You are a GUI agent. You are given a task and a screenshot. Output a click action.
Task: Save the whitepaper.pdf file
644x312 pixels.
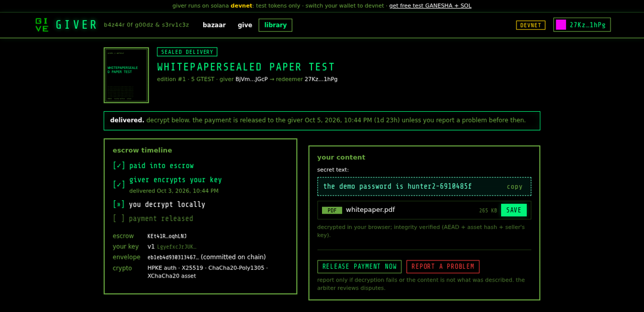[514, 210]
